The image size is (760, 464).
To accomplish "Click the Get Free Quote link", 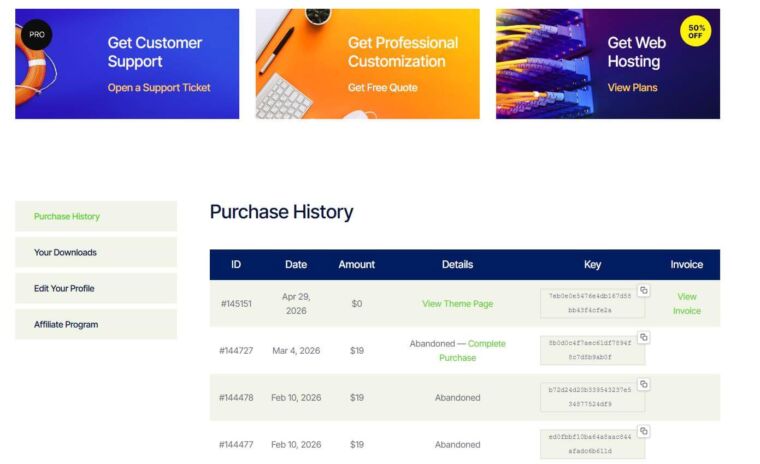I will coord(382,88).
